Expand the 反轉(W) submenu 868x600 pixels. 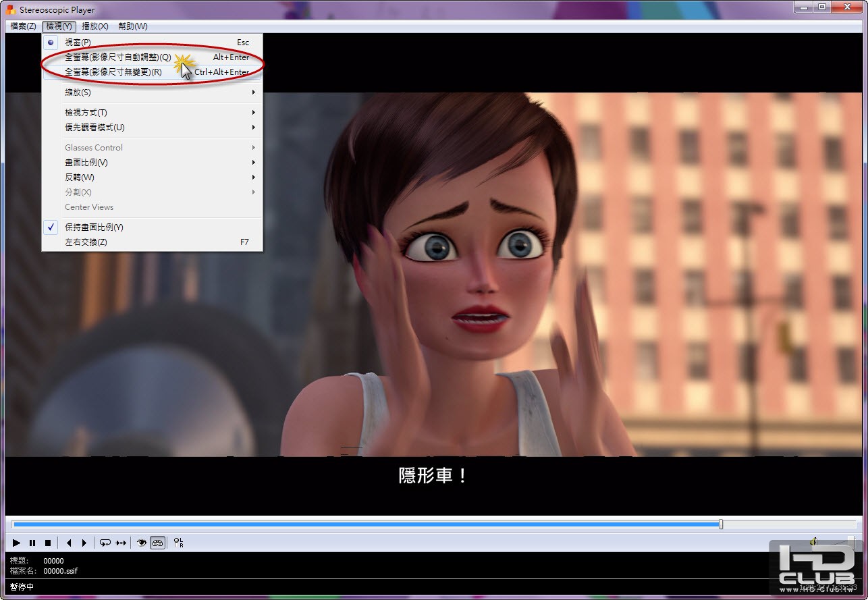pos(153,178)
